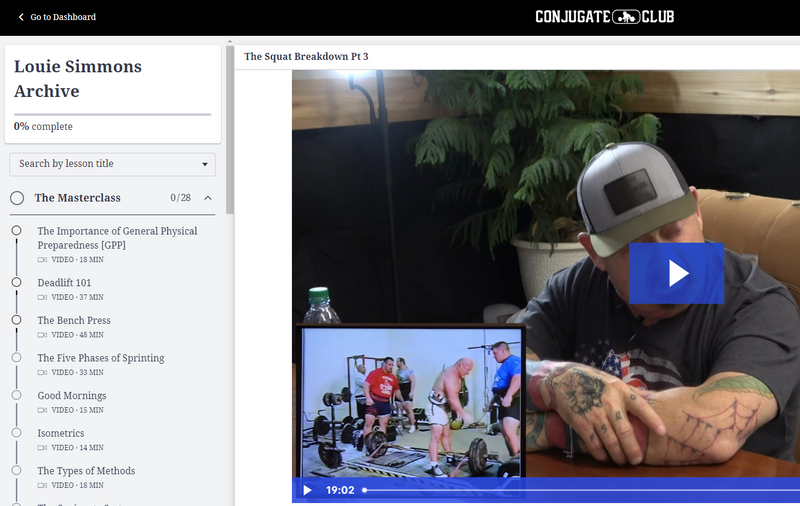Open the Search by lesson title dropdown
Image resolution: width=800 pixels, height=506 pixels.
pos(112,164)
